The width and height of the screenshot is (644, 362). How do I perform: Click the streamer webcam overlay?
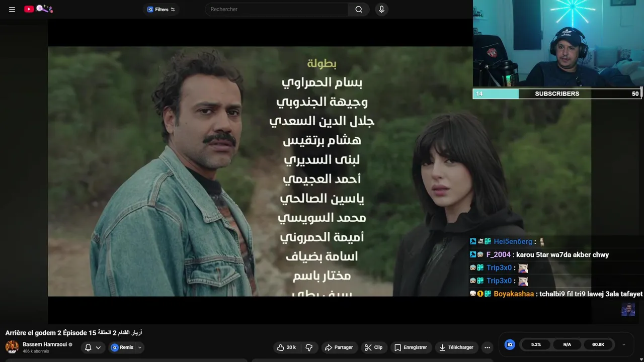[x=558, y=44]
